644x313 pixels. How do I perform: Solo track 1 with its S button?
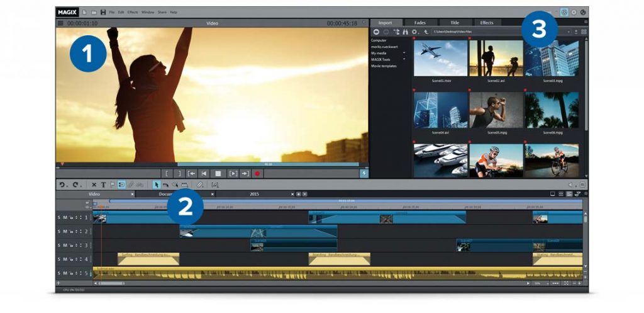pos(59,217)
